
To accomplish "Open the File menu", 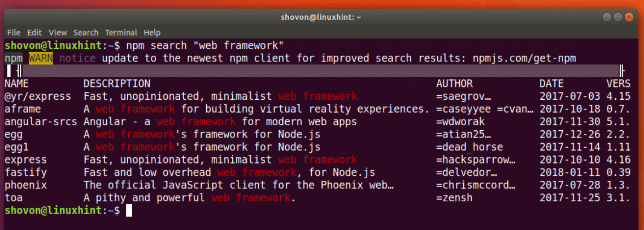I will [x=14, y=33].
